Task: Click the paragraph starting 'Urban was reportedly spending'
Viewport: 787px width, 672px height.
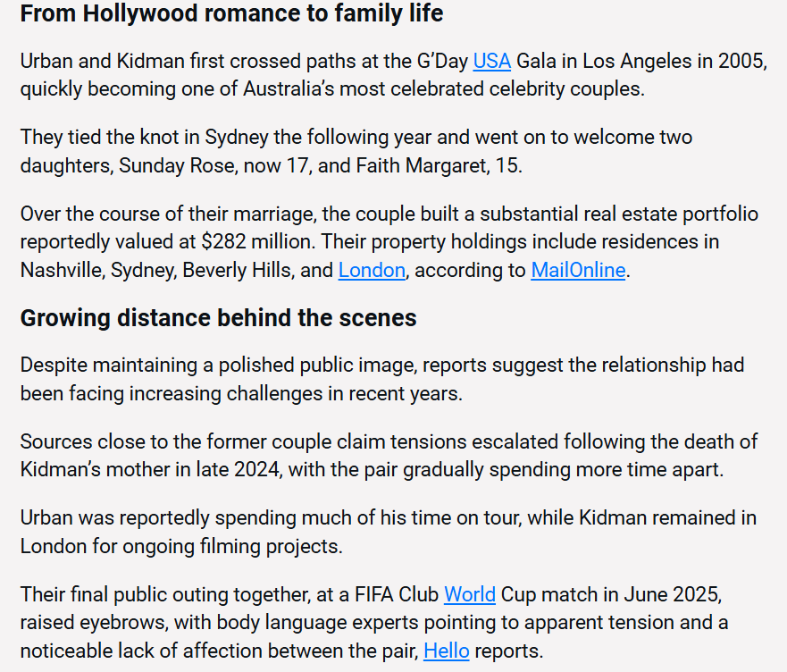Action: (x=388, y=532)
